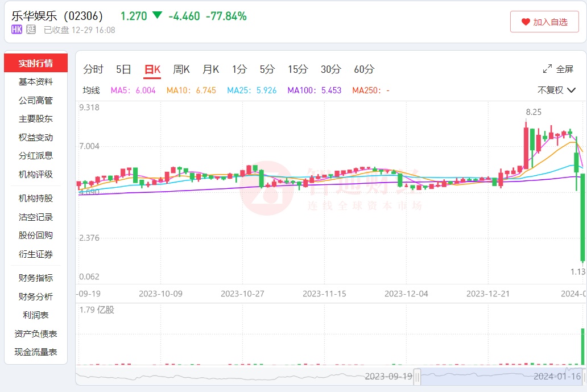
Task: Open 主要股东 in sidebar
Action: point(36,119)
